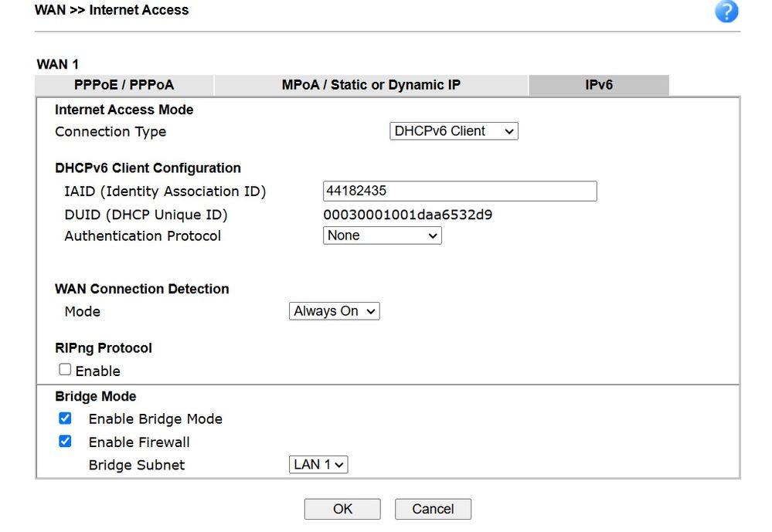Click the IAID input field
The height and width of the screenshot is (532, 772).
459,191
